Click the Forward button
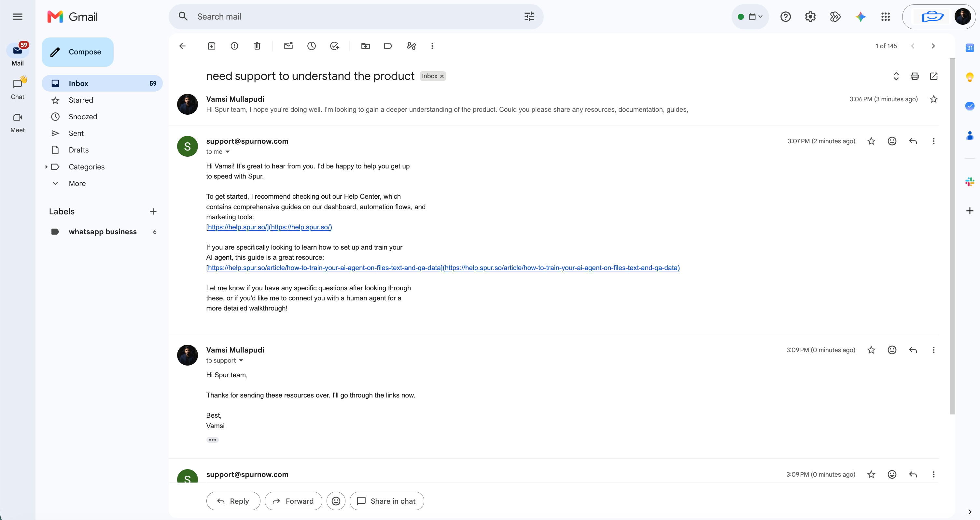 pos(293,501)
